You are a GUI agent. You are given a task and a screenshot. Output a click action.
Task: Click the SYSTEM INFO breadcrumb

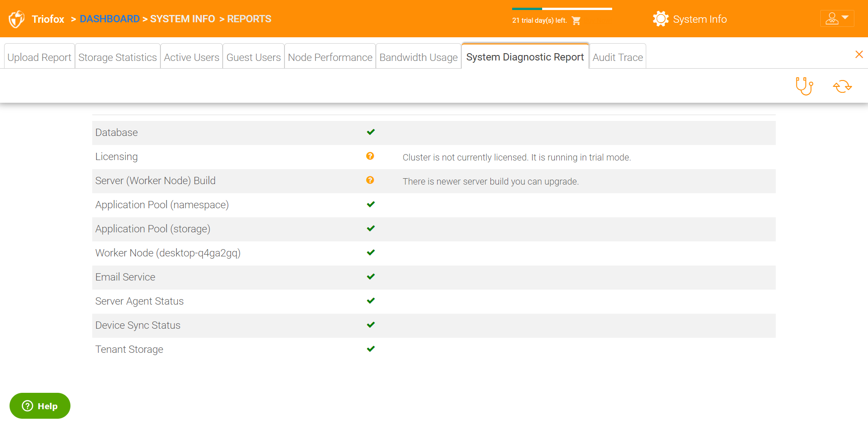tap(183, 19)
